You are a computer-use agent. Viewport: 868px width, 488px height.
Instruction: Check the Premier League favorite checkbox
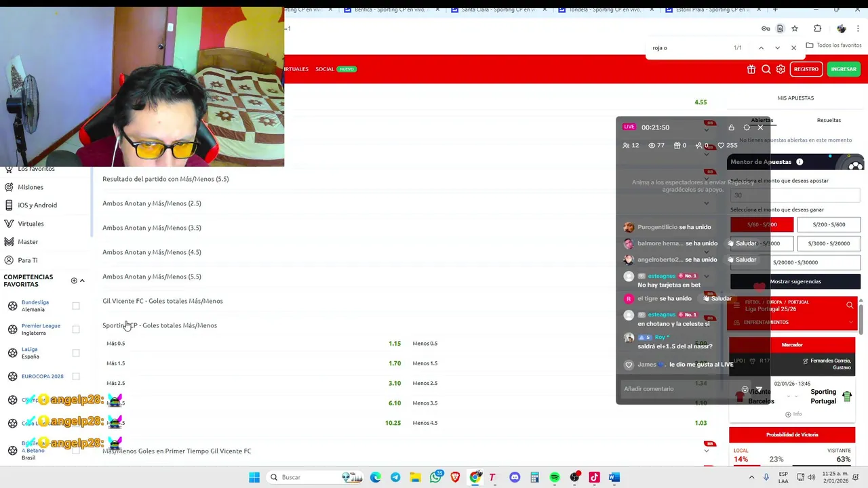76,329
